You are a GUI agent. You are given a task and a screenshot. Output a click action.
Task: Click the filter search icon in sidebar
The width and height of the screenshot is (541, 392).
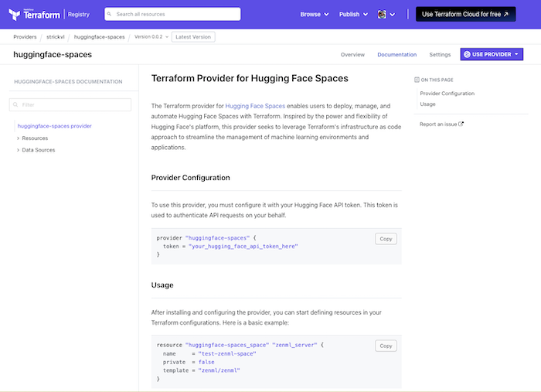pyautogui.click(x=15, y=104)
